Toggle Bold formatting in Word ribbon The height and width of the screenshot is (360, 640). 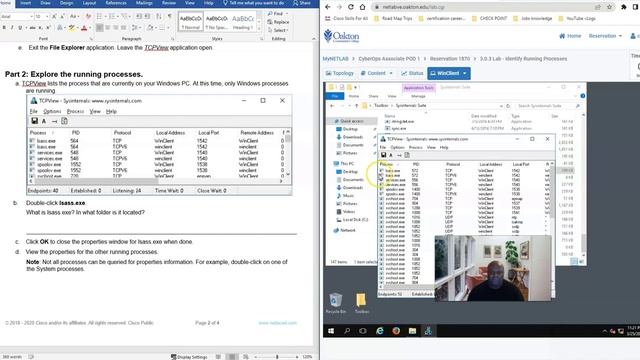pyautogui.click(x=4, y=28)
